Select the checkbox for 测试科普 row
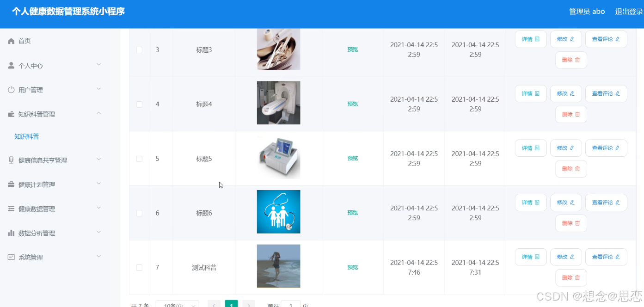 point(139,268)
